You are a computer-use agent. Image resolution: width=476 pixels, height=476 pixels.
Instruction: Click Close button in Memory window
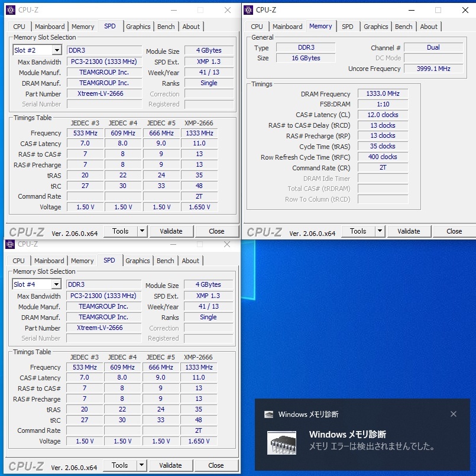pos(454,231)
